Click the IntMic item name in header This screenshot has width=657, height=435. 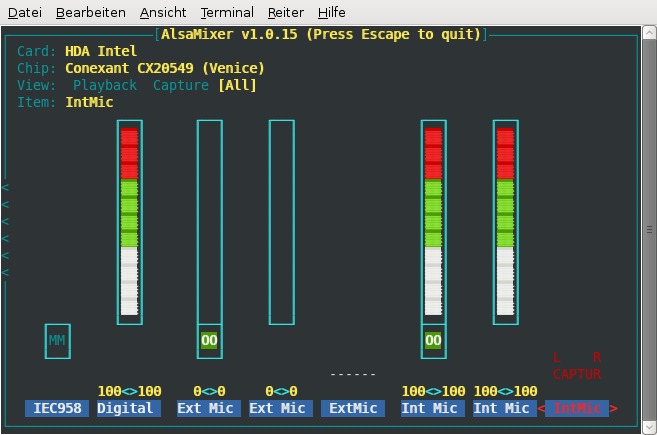pos(89,102)
